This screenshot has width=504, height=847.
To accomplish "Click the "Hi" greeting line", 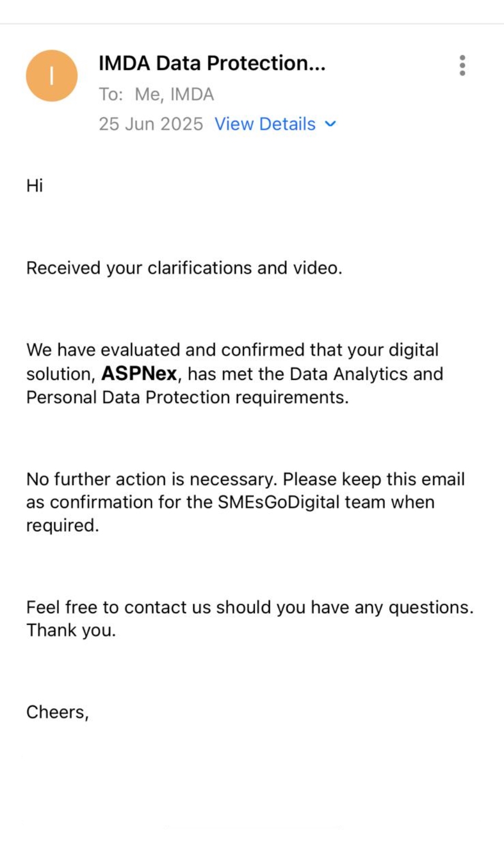I will point(35,185).
